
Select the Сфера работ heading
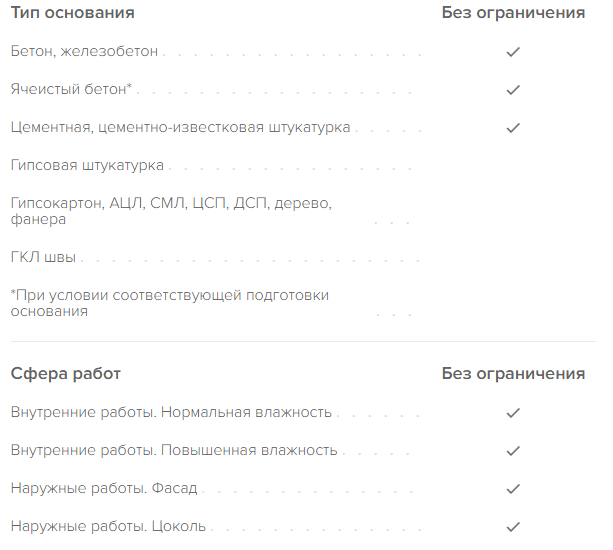click(x=66, y=374)
